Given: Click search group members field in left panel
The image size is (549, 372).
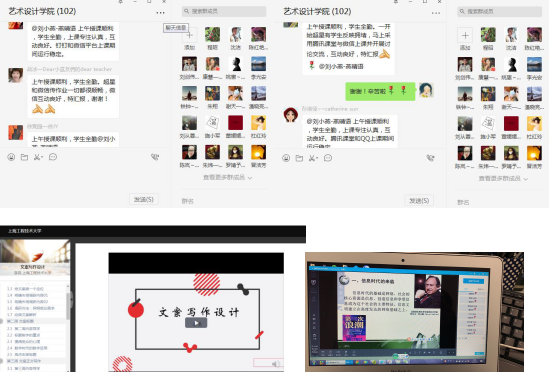Looking at the screenshot, I should pos(224,11).
